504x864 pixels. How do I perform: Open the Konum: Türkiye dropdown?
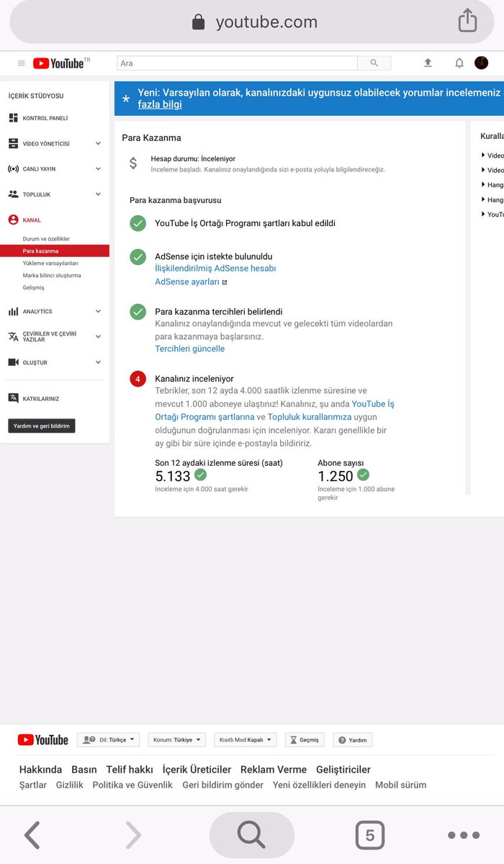[x=177, y=739]
